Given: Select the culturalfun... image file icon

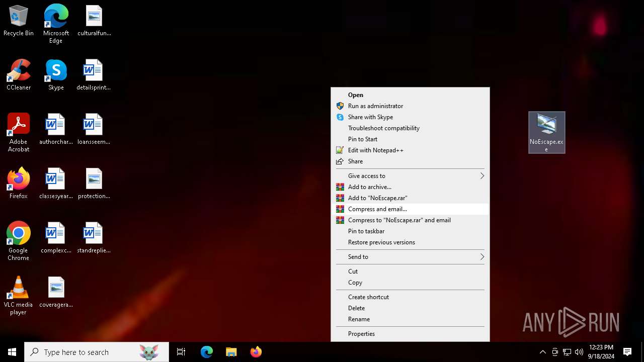Looking at the screenshot, I should 94,21.
